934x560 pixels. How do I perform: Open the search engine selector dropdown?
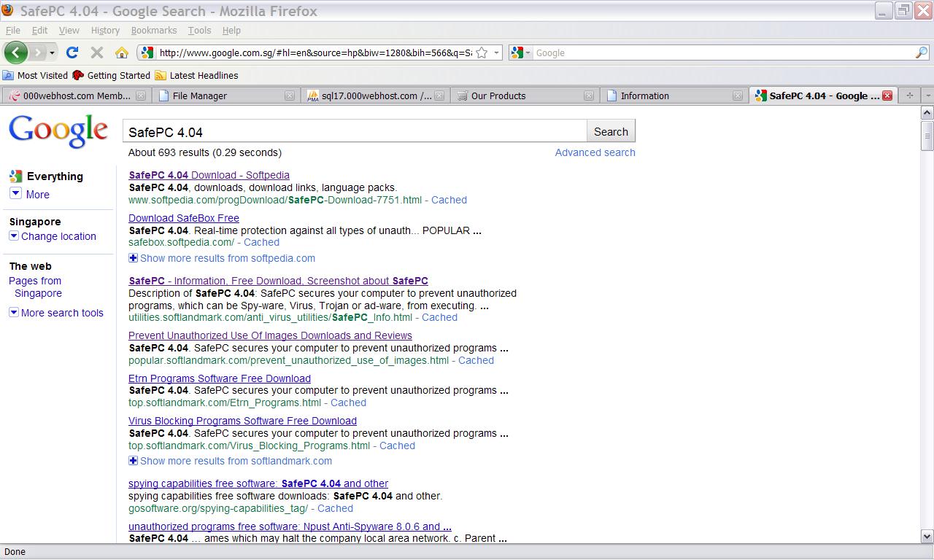pos(520,52)
